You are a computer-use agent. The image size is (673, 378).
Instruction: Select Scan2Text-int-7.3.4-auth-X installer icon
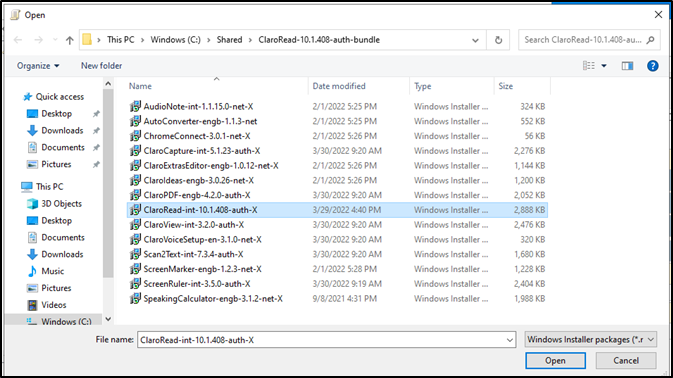135,254
